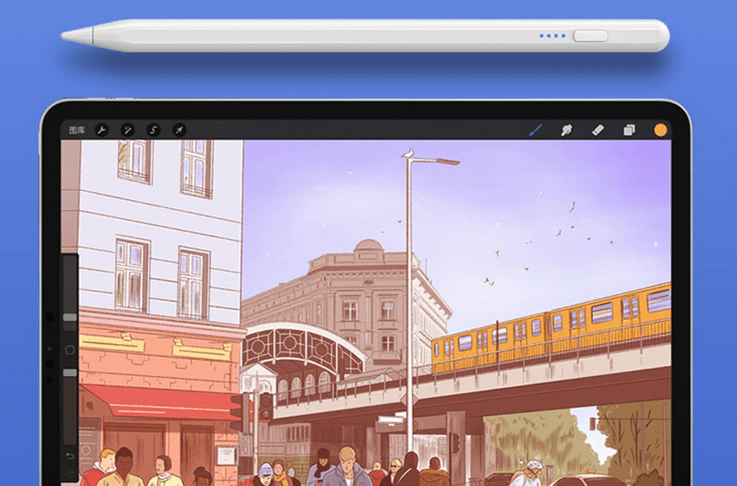Activate the Transform arrow tool
Image resolution: width=737 pixels, height=486 pixels.
(x=179, y=130)
